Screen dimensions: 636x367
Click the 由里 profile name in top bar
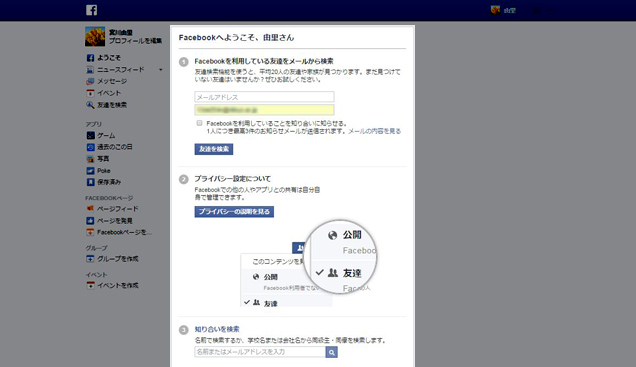(x=509, y=11)
